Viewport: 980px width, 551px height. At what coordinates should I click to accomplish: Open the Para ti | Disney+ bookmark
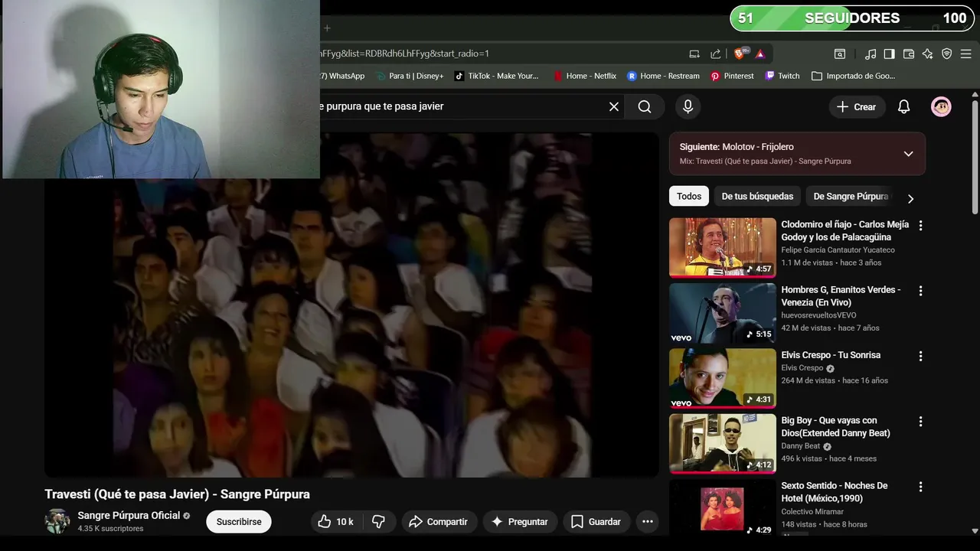[410, 76]
